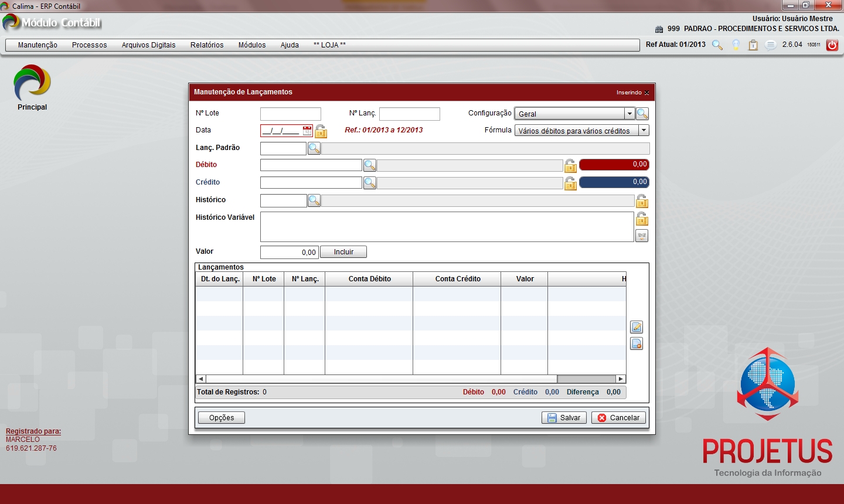Open the Fórmula dropdown list
The width and height of the screenshot is (844, 504).
644,131
